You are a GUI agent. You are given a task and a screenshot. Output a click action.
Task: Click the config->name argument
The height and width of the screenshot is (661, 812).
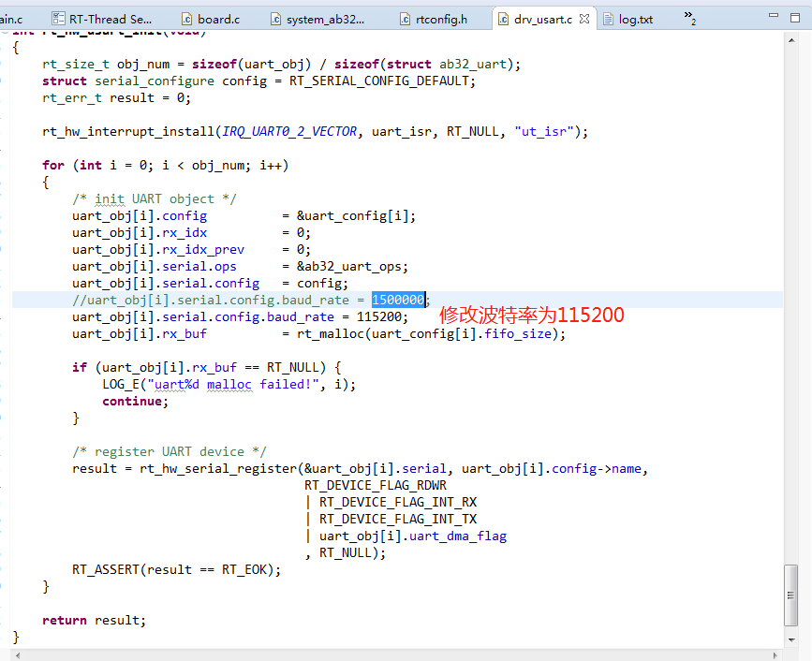597,468
